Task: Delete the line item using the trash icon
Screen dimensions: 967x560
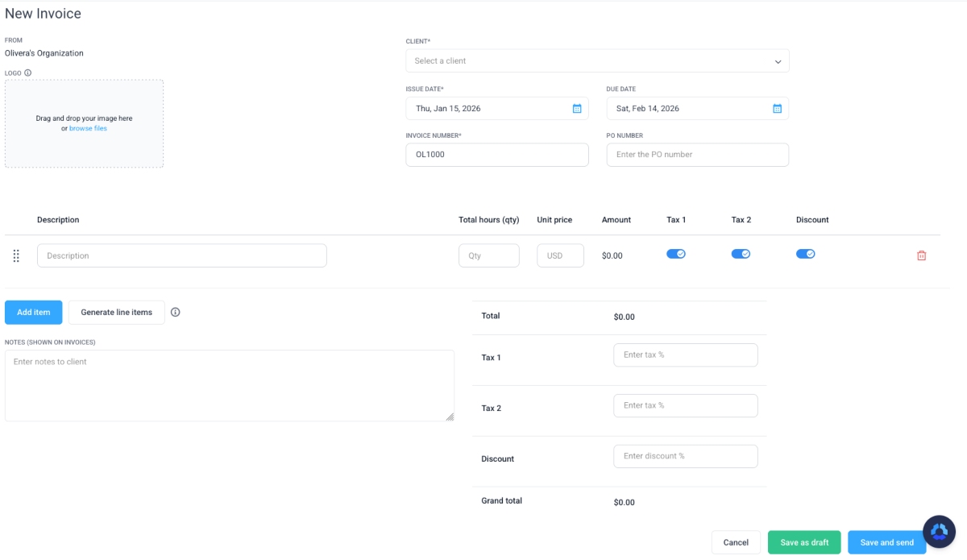Action: (x=921, y=255)
